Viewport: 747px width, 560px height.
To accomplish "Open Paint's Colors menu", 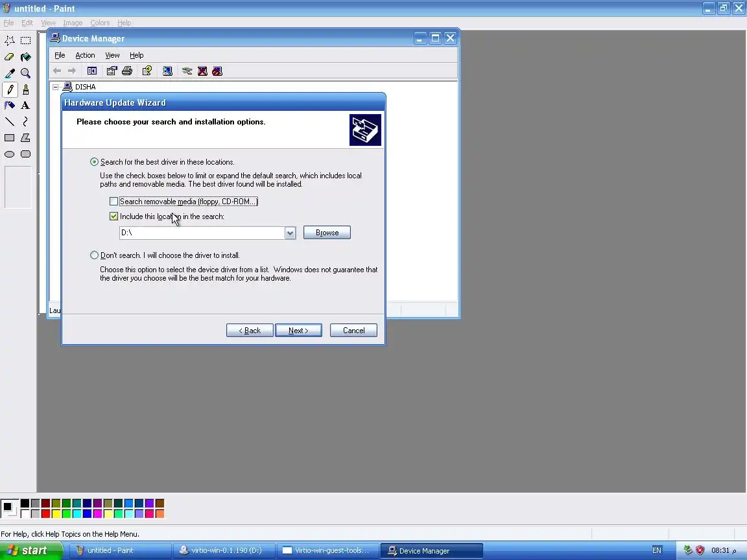I will coord(100,23).
